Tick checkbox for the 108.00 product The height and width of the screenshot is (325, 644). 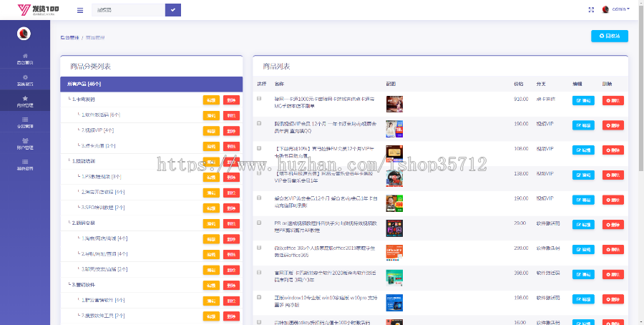click(x=259, y=148)
